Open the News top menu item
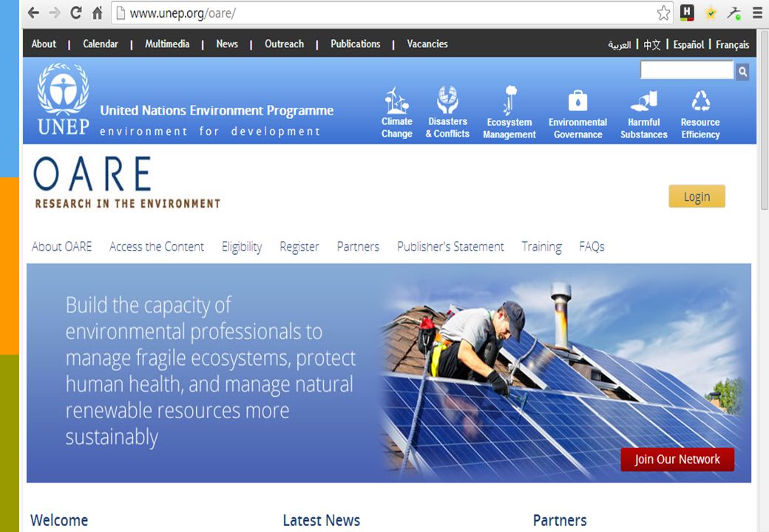 [227, 44]
